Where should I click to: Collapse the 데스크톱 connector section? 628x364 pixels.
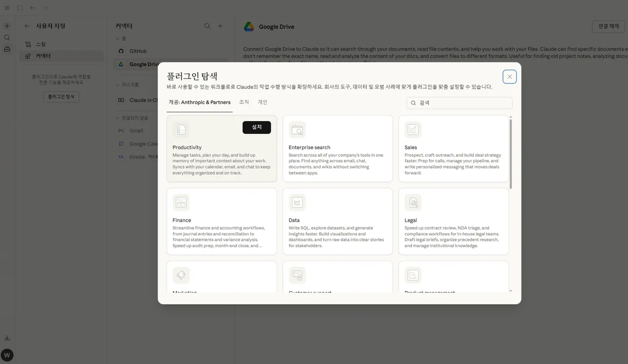point(118,85)
